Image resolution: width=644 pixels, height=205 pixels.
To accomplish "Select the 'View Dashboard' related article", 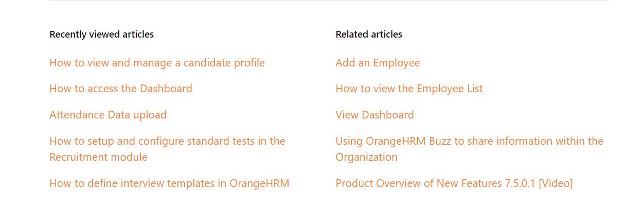I will click(x=374, y=115).
